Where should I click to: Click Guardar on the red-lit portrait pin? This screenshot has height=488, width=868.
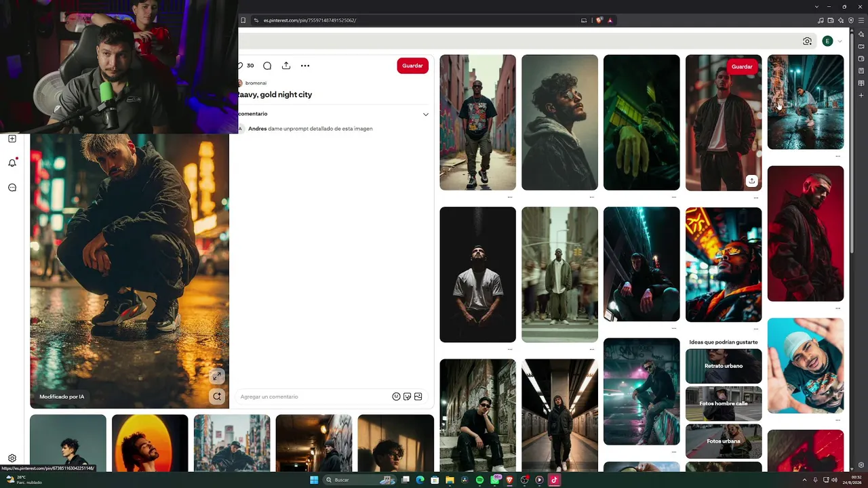click(742, 66)
